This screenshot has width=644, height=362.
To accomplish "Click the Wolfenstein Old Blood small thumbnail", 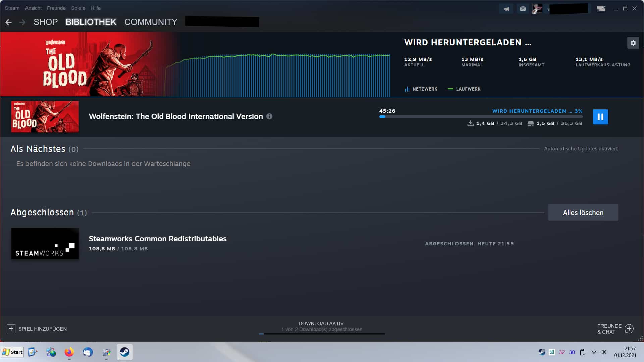I will click(45, 117).
